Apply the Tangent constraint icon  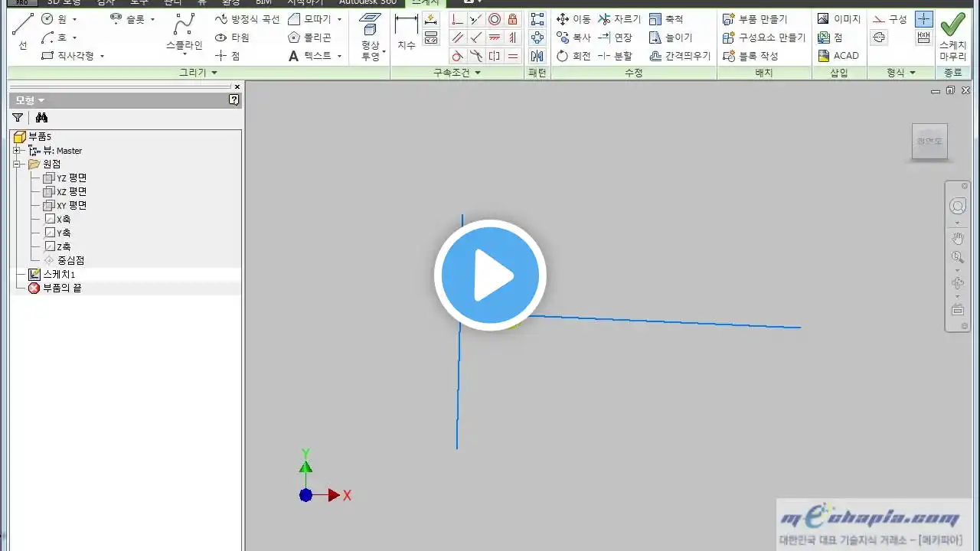click(457, 56)
